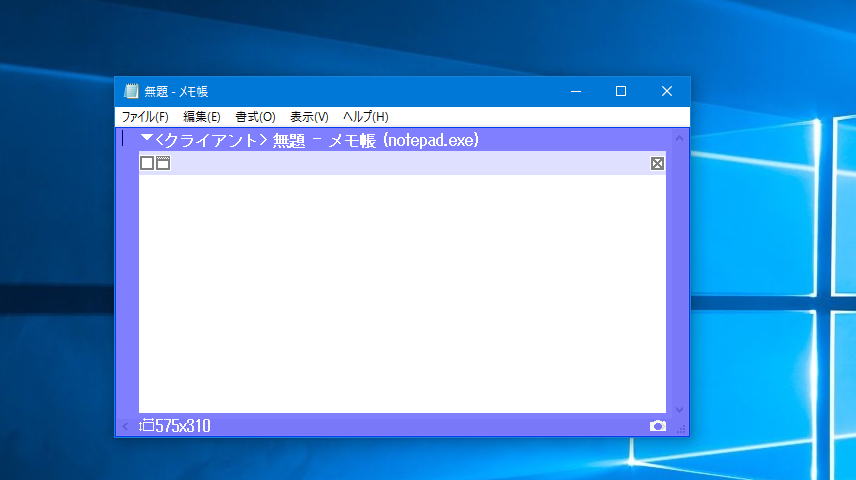Click the resize icon beside 575x310
Viewport: 856px width, 480px height.
pos(146,425)
